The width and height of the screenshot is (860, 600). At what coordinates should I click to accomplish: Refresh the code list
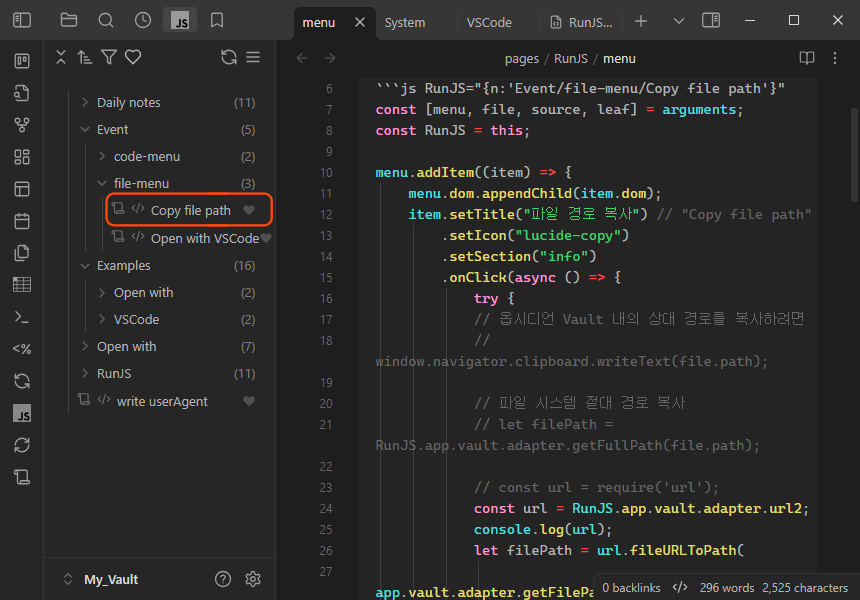click(x=229, y=57)
